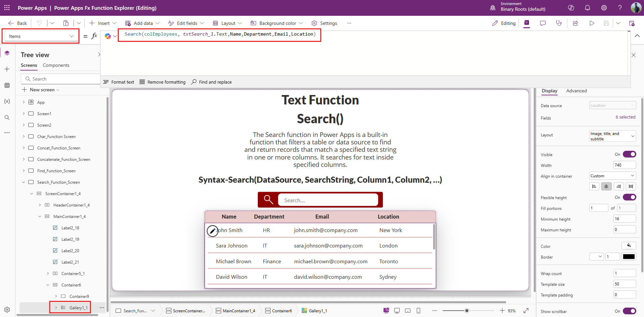Click the Fit to window icon
644x317 pixels.
526,311
